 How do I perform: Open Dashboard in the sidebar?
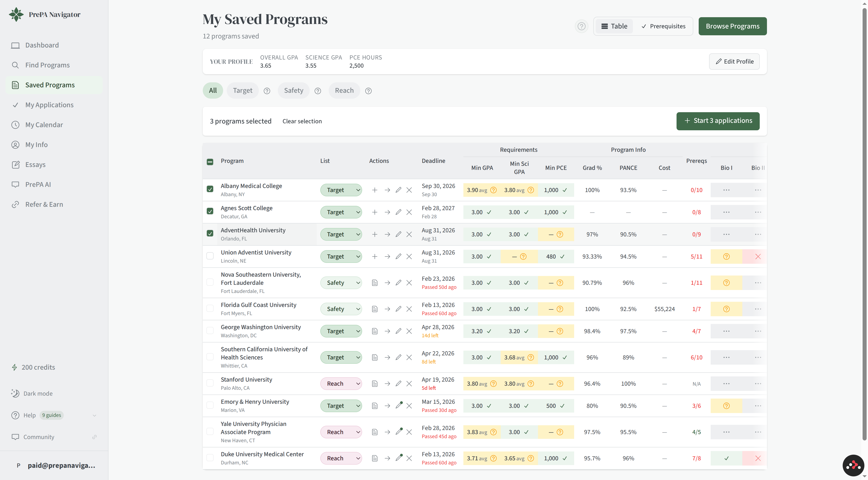[x=54, y=45]
